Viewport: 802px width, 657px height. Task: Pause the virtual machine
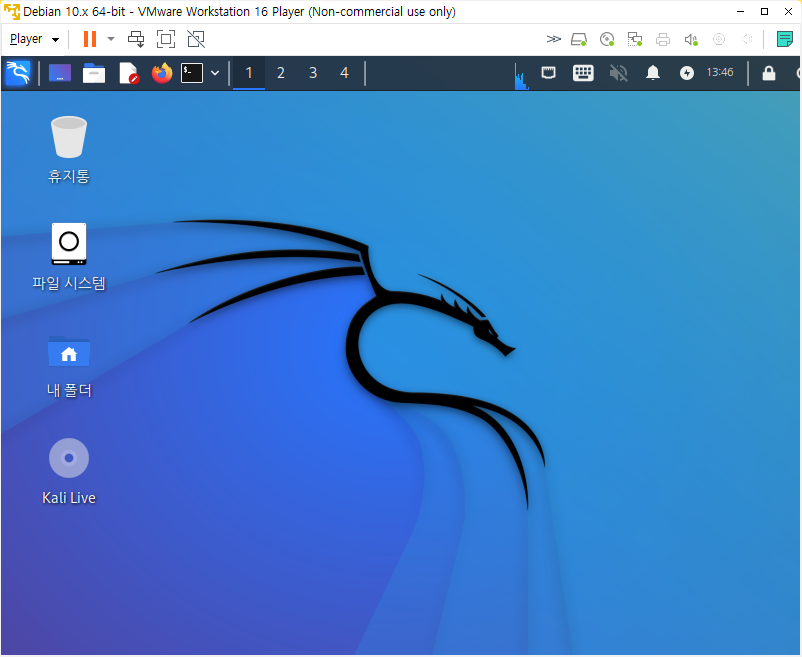pos(90,39)
